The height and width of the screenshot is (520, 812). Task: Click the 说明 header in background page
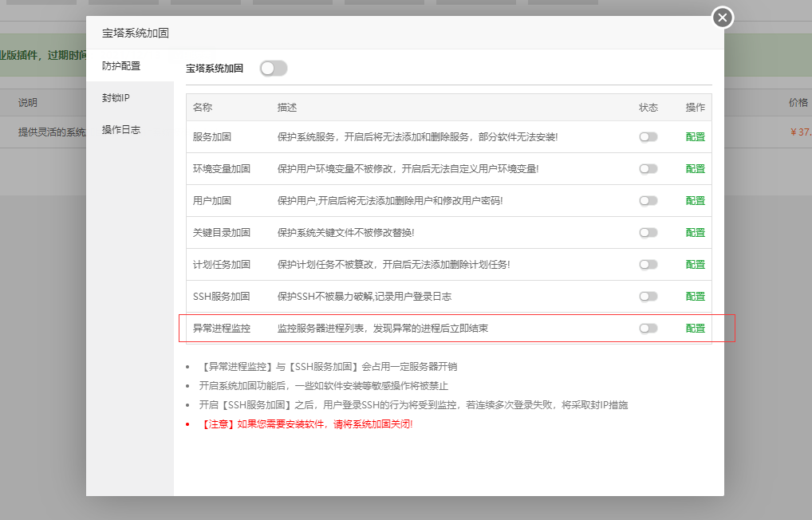coord(27,103)
